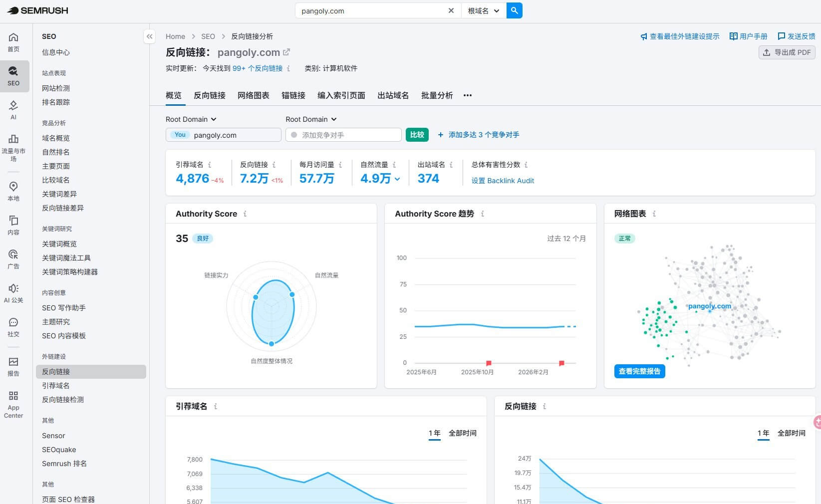The image size is (821, 504).
Task: Click info icon beside Authority Score title
Action: tap(245, 214)
